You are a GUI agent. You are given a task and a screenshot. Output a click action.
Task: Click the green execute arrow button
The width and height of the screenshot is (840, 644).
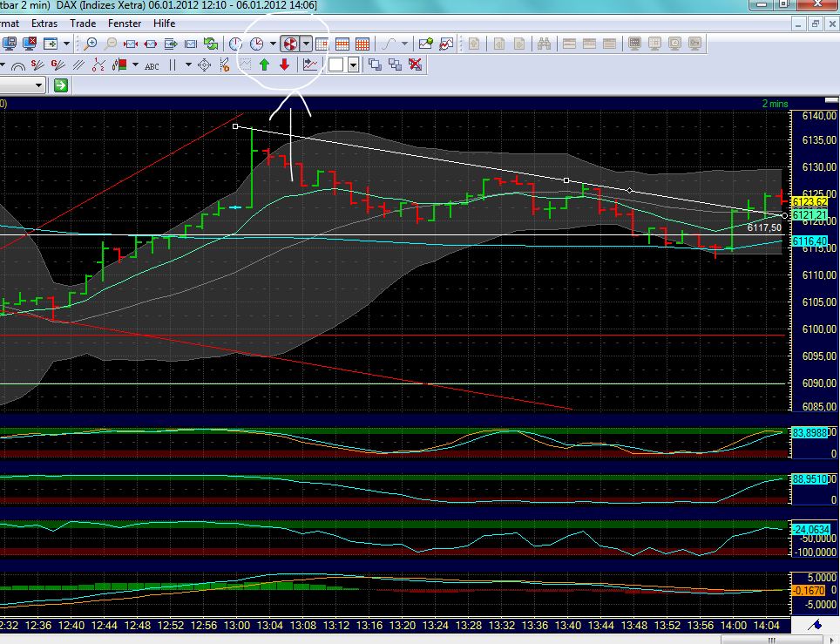click(58, 85)
